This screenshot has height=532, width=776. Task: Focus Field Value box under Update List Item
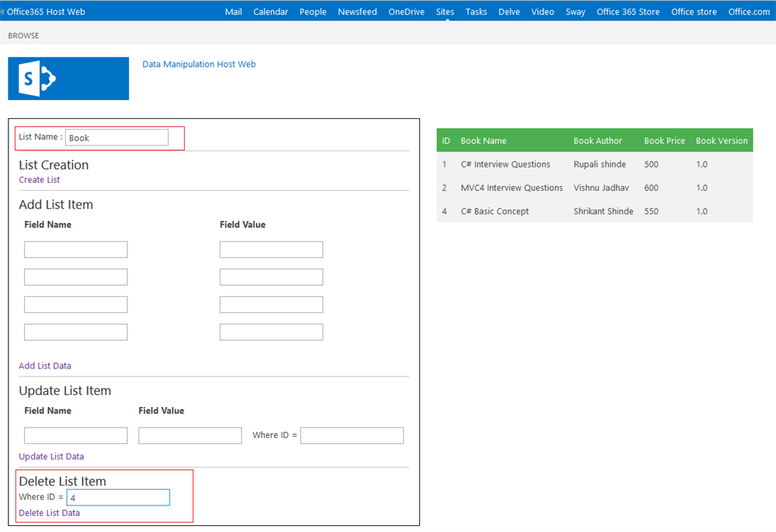190,436
